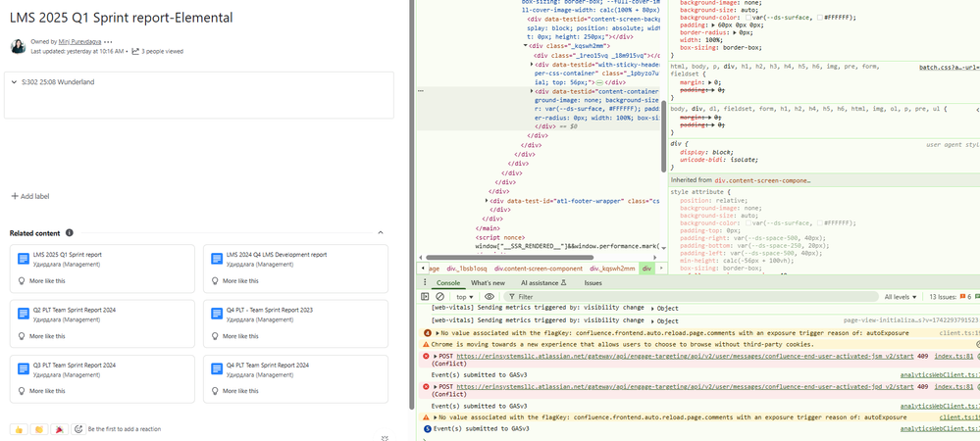The width and height of the screenshot is (980, 441).
Task: Click the clear console icon
Action: (x=439, y=296)
